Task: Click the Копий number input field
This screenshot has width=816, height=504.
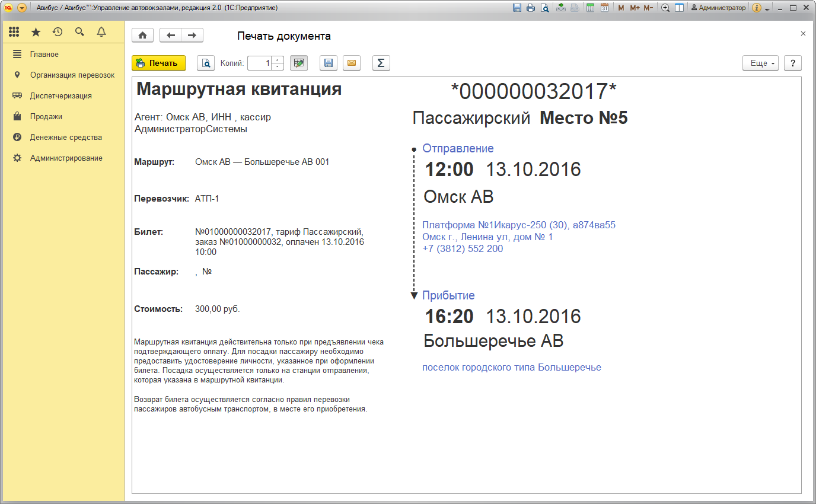Action: click(x=260, y=63)
